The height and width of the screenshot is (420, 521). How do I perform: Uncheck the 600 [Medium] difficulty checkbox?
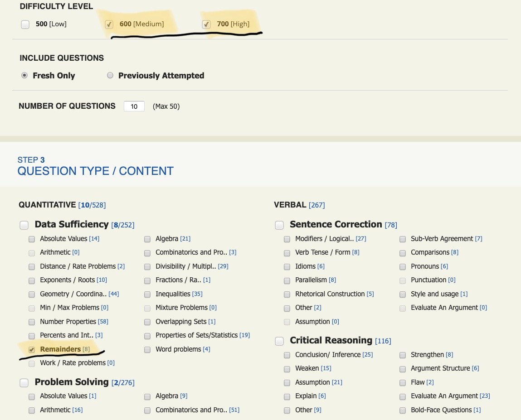(x=109, y=24)
